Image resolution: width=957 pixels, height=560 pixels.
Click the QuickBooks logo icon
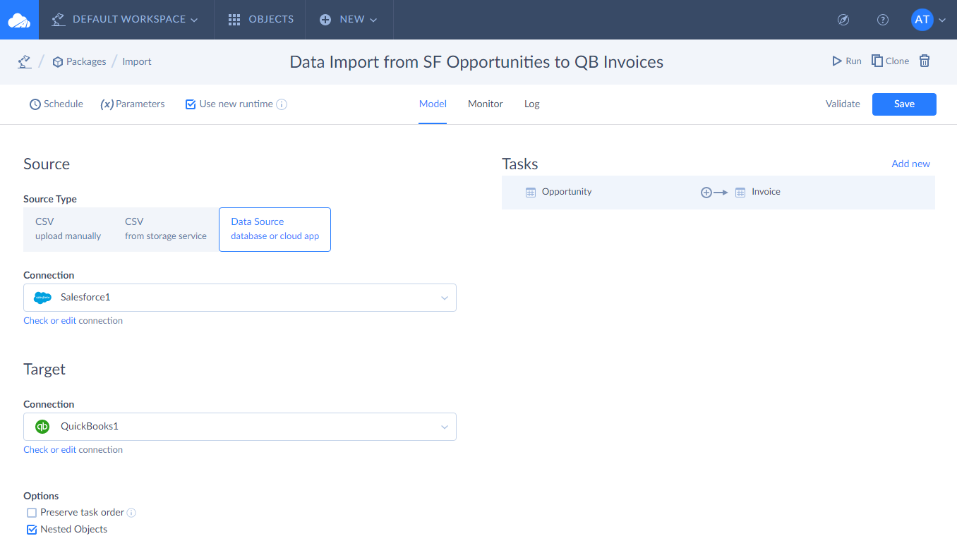[x=43, y=427]
